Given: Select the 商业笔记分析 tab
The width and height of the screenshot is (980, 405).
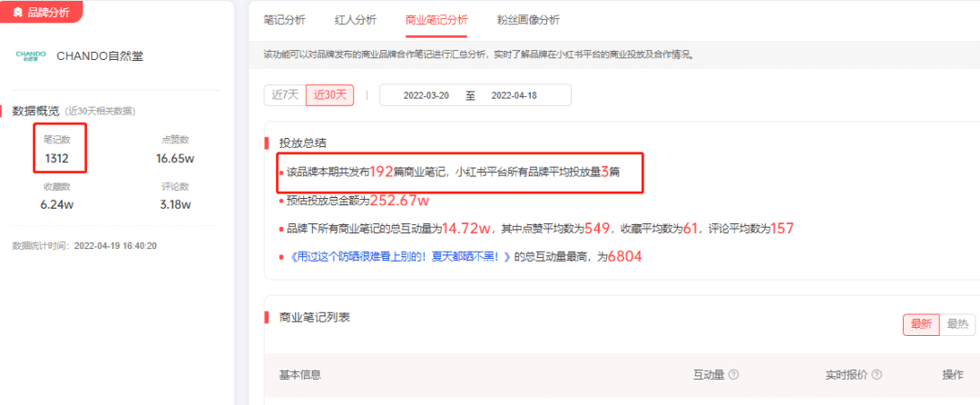Looking at the screenshot, I should click(437, 20).
